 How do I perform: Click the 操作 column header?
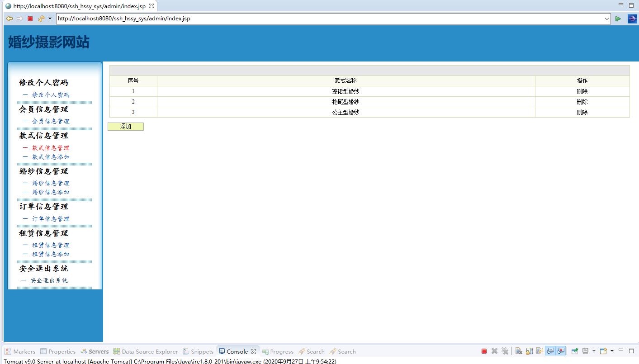tap(582, 80)
